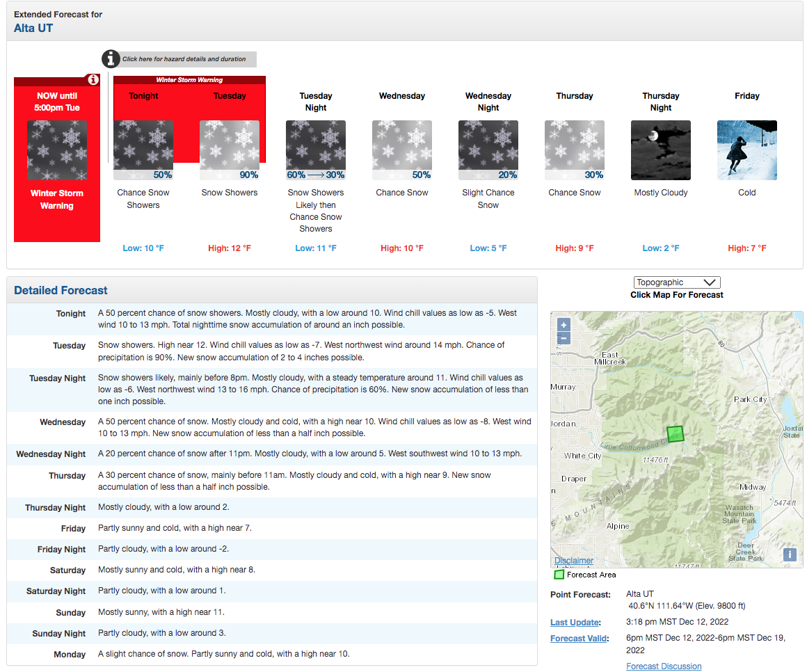Click the 'Low: 10 °F' temperature under Tonight
The image size is (807, 672).
143,248
